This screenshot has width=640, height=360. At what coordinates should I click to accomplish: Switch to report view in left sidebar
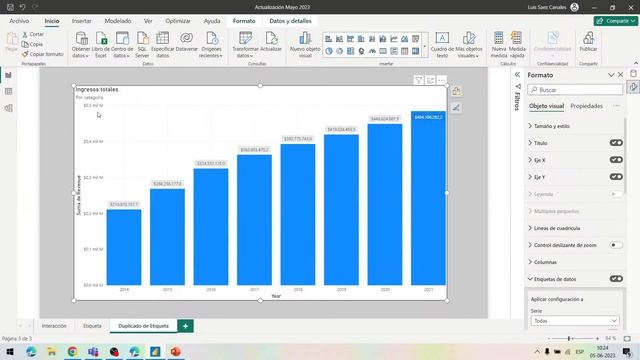click(8, 75)
